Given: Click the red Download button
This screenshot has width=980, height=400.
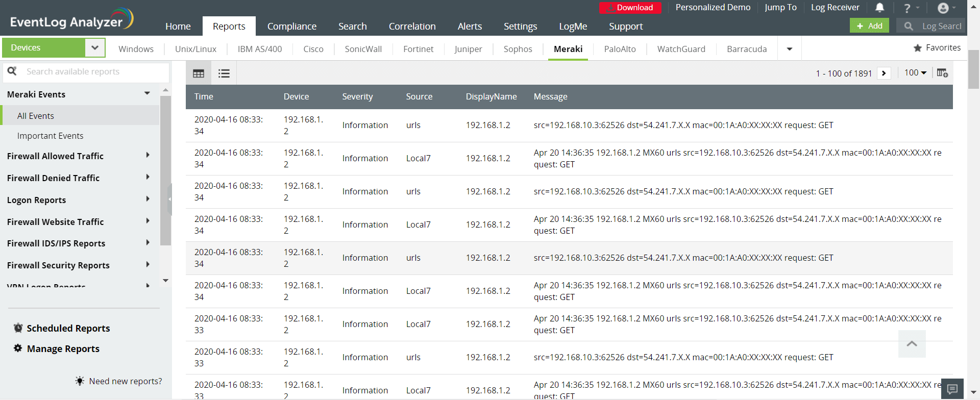Looking at the screenshot, I should [630, 8].
